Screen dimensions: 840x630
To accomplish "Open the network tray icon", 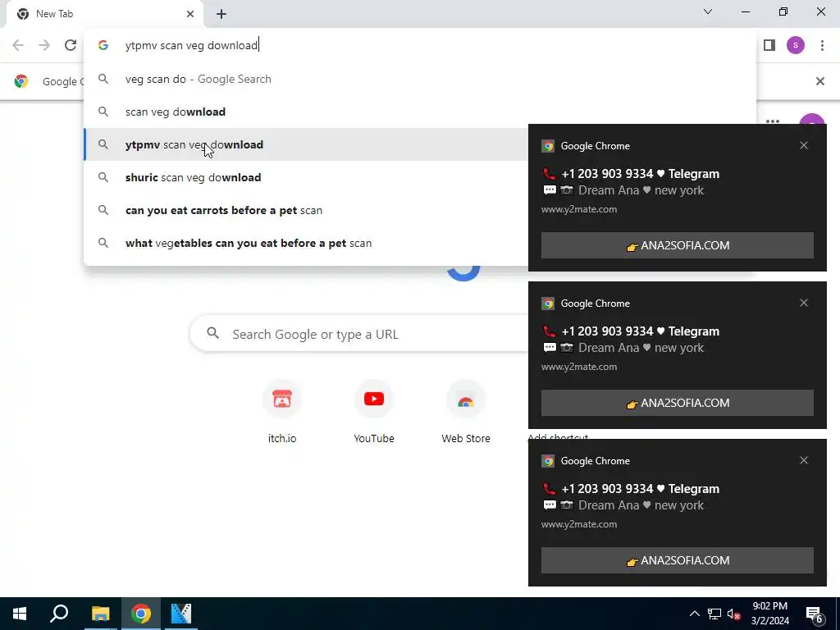I will coord(714,614).
